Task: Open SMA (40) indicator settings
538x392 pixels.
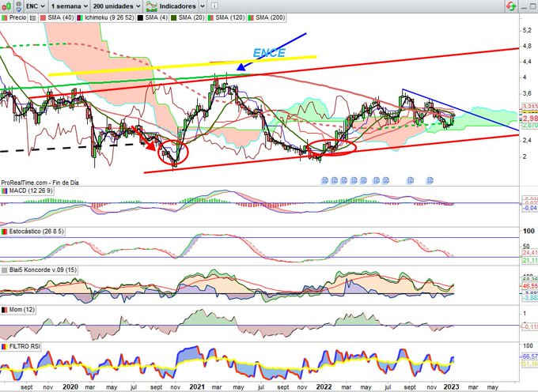Action: coord(61,17)
